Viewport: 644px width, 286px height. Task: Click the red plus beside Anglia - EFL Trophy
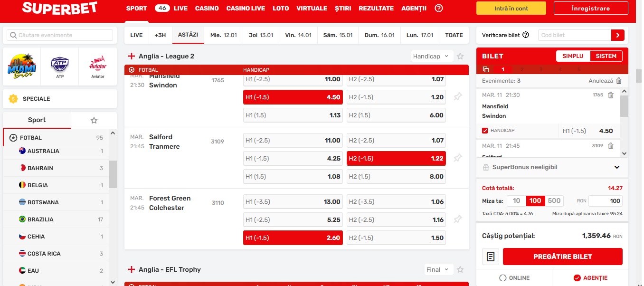(132, 269)
